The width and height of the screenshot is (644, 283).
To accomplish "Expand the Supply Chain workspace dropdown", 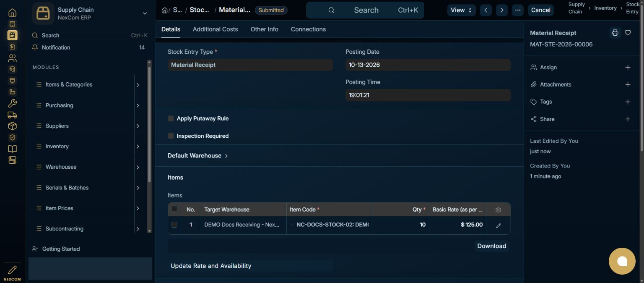I will (x=145, y=13).
